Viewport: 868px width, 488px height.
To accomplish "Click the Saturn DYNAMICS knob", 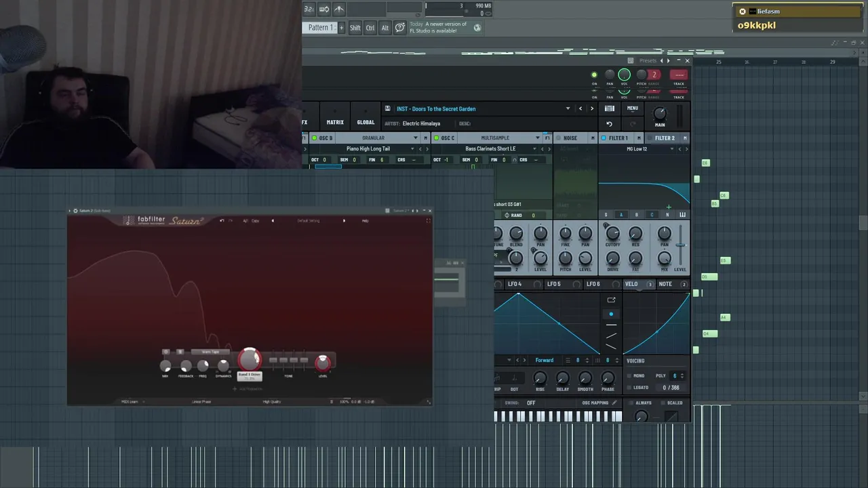I will tap(223, 366).
